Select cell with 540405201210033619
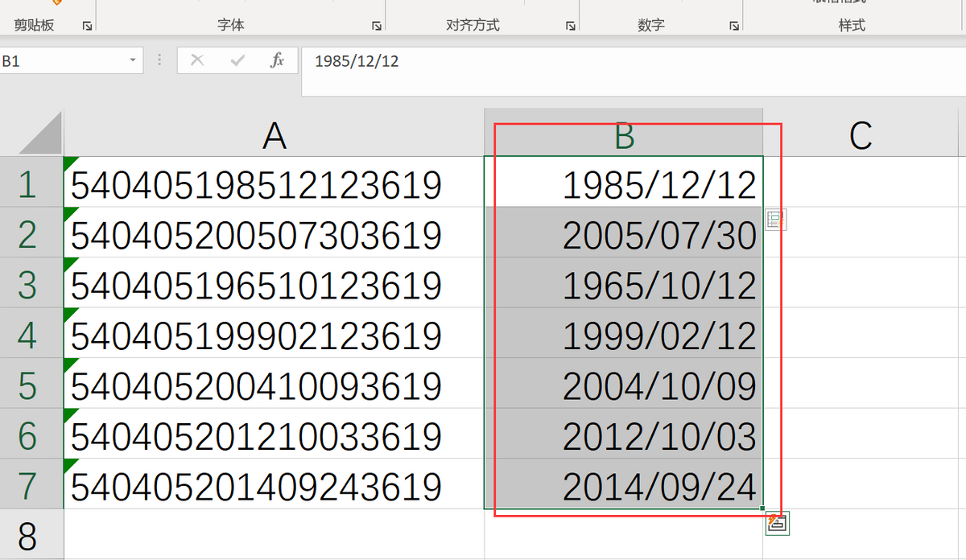 click(275, 434)
